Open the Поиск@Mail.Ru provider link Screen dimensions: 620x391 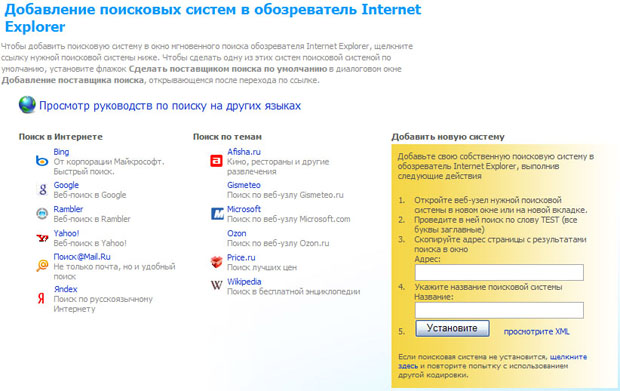82,257
